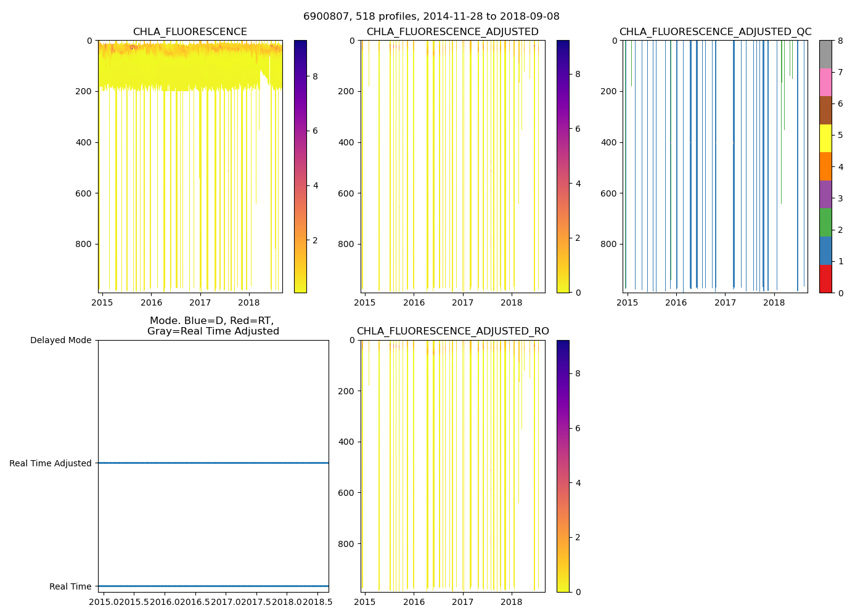Pick the pink swatch in the QC colorbar

coord(825,83)
